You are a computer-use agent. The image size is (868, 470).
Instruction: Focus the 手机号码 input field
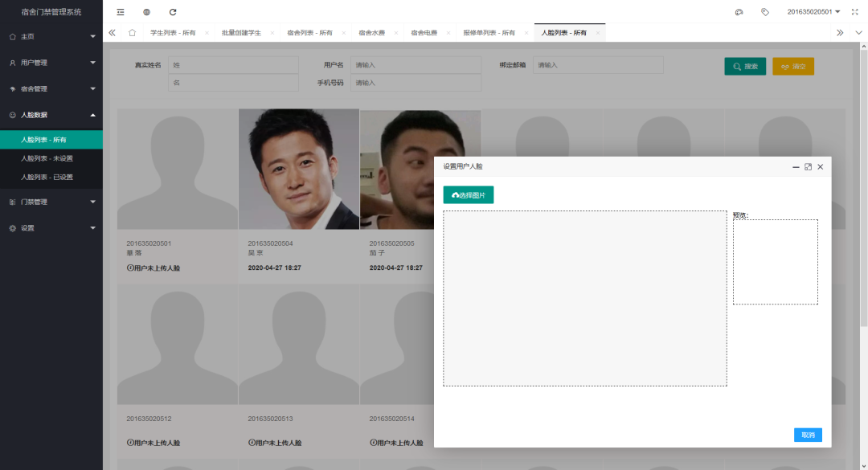click(x=416, y=83)
